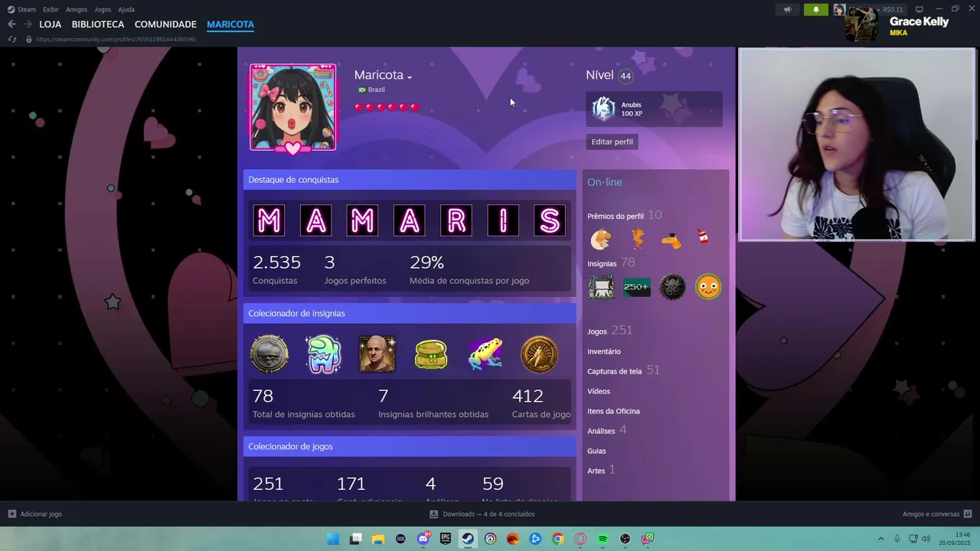Image resolution: width=980 pixels, height=551 pixels.
Task: Click the 2.535 Conquistas stat
Action: coord(276,269)
